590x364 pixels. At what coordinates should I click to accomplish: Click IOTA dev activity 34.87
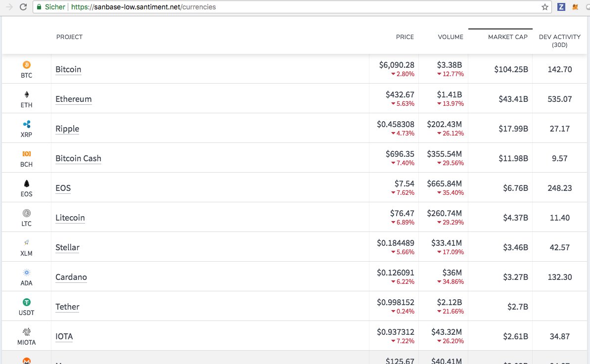click(x=559, y=336)
